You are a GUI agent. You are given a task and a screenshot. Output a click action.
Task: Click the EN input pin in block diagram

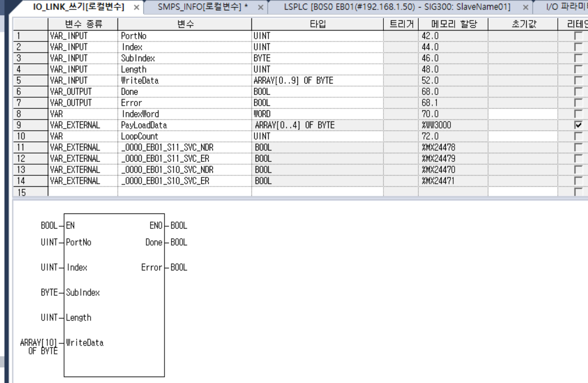coord(70,225)
